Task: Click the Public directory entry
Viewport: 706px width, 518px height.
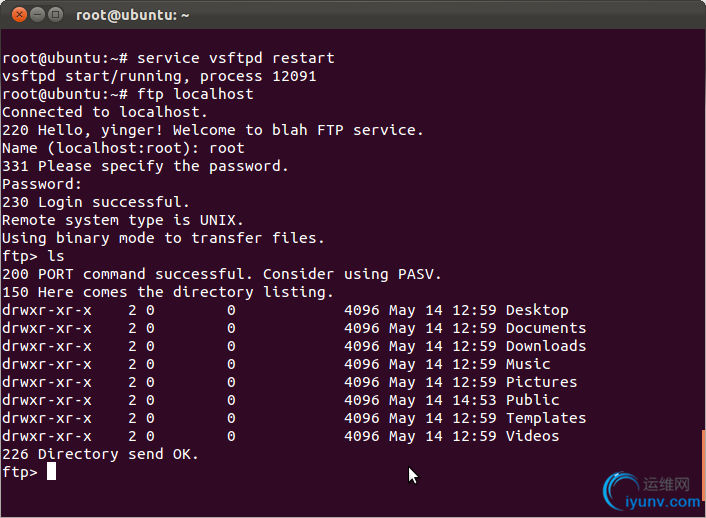Action: pos(532,400)
